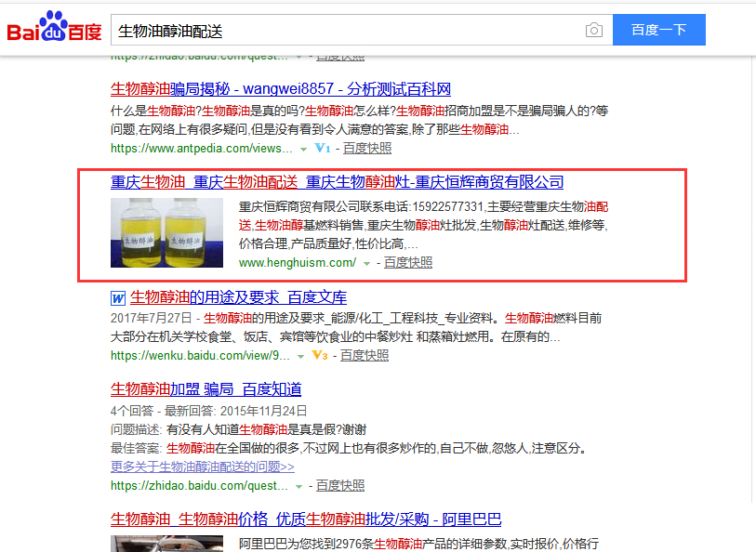Viewport: 756px width, 552px height.
Task: Open the 生物醇油加盟骗局 百度知道 result
Action: pos(205,388)
